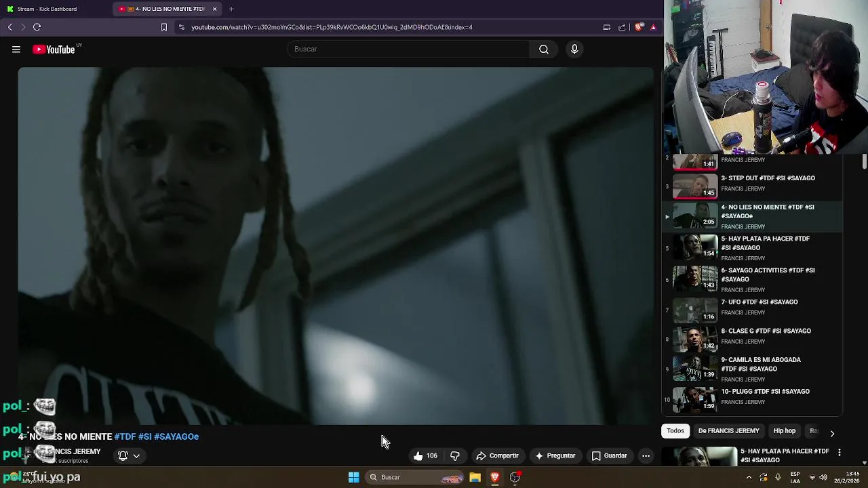Open the notification bell dropdown
This screenshot has height=488, width=868.
click(129, 455)
